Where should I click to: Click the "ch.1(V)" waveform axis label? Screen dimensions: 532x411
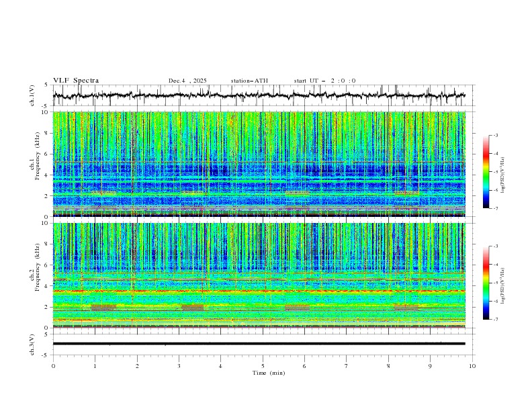pyautogui.click(x=32, y=95)
